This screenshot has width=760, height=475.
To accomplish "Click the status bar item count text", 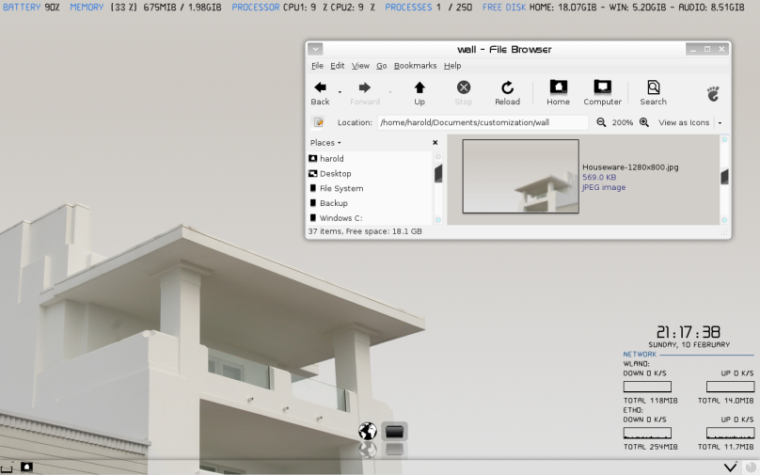I will point(365,232).
